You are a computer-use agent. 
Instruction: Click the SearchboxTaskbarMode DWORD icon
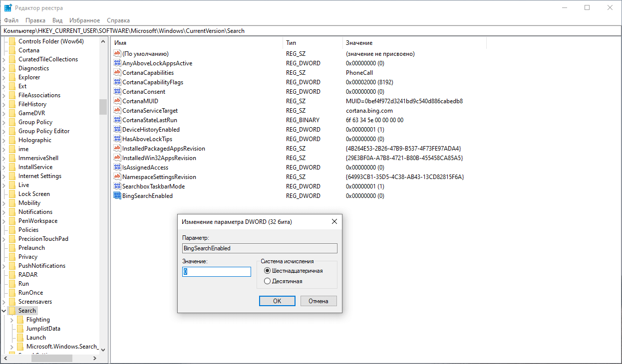pyautogui.click(x=117, y=186)
